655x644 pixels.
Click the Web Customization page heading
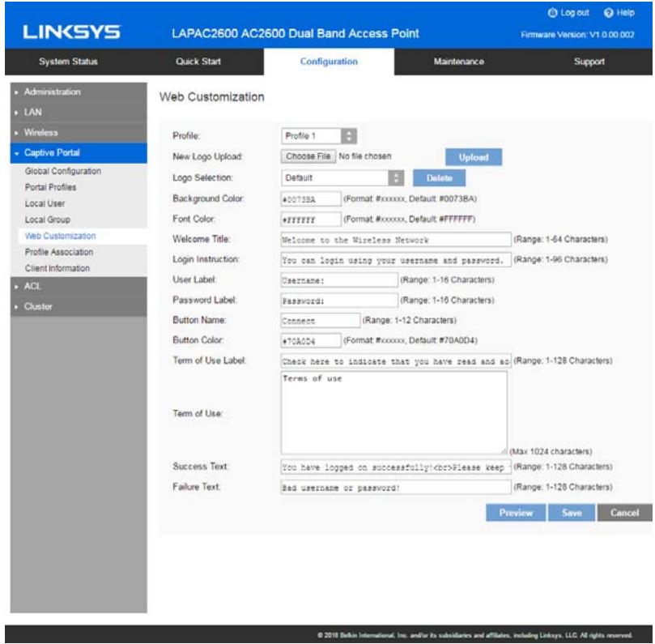(x=212, y=97)
